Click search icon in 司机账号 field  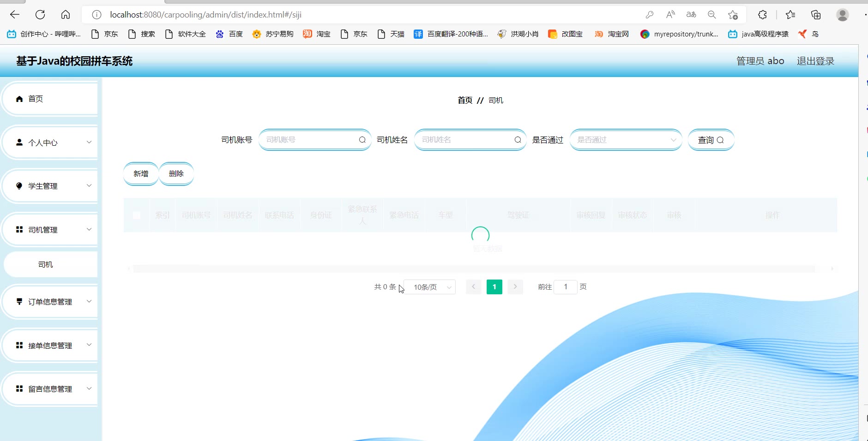(x=362, y=140)
